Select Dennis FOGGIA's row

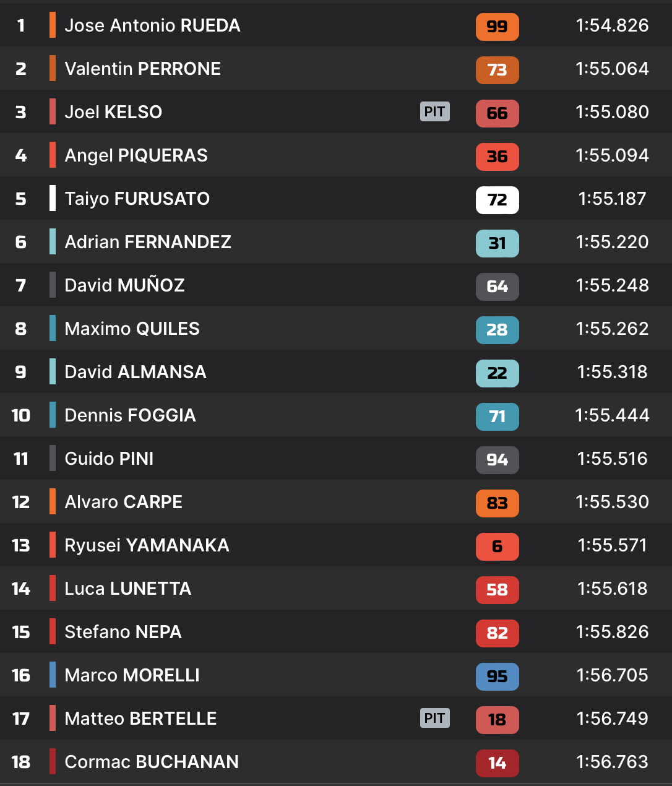[x=130, y=415]
